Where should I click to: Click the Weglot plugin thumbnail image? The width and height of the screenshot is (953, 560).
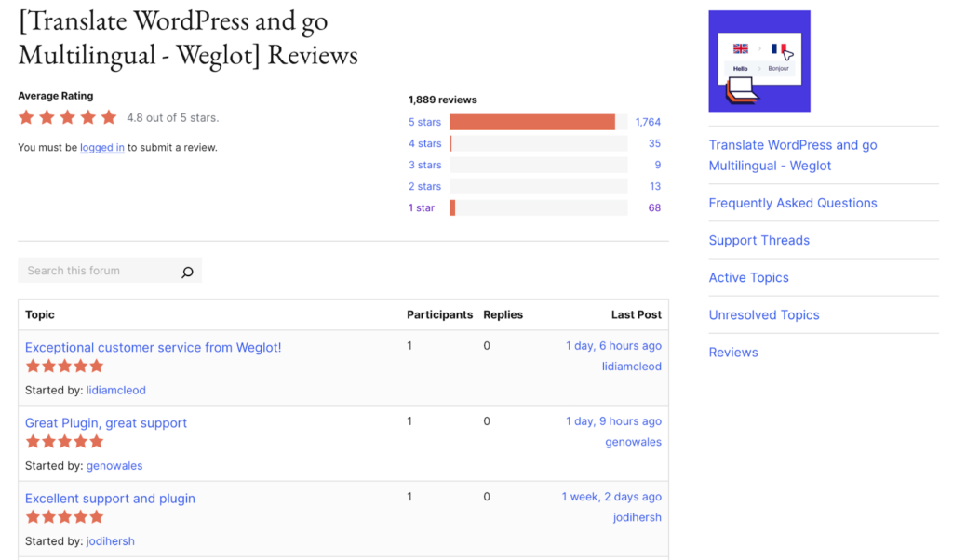pos(758,61)
